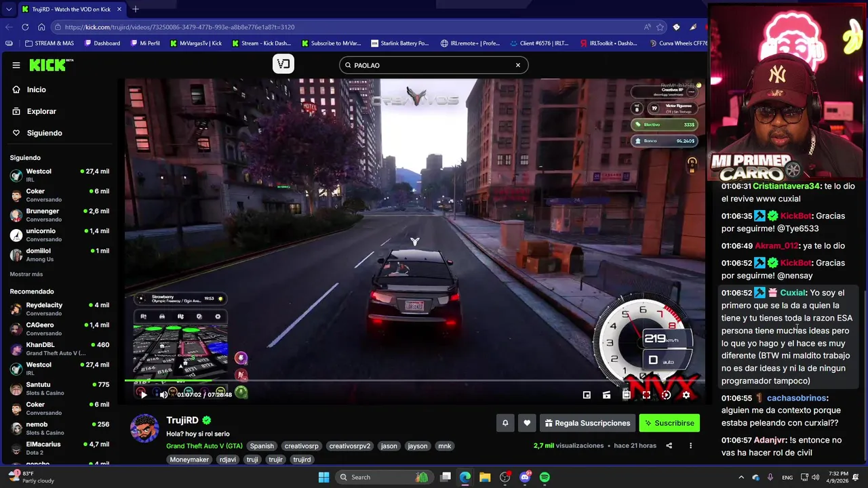Open Discord from the taskbar
Screen dimensions: 868x488
coord(525,477)
